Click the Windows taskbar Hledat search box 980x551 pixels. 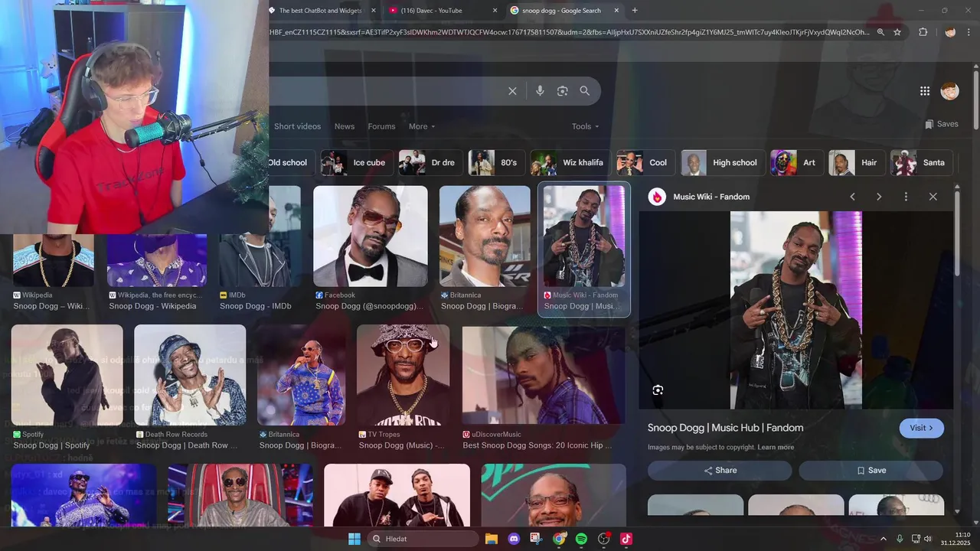pos(423,539)
